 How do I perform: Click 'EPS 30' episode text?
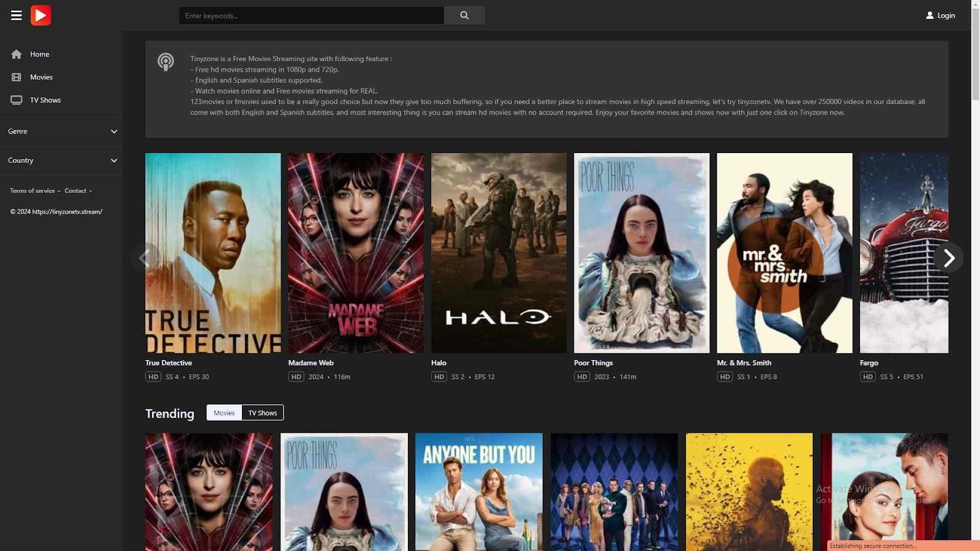pyautogui.click(x=199, y=377)
